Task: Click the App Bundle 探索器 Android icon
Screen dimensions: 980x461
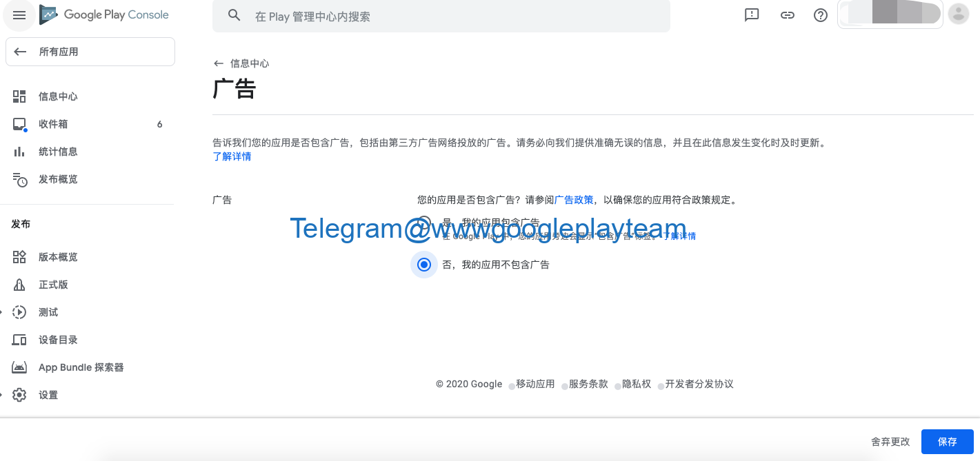Action: 19,367
